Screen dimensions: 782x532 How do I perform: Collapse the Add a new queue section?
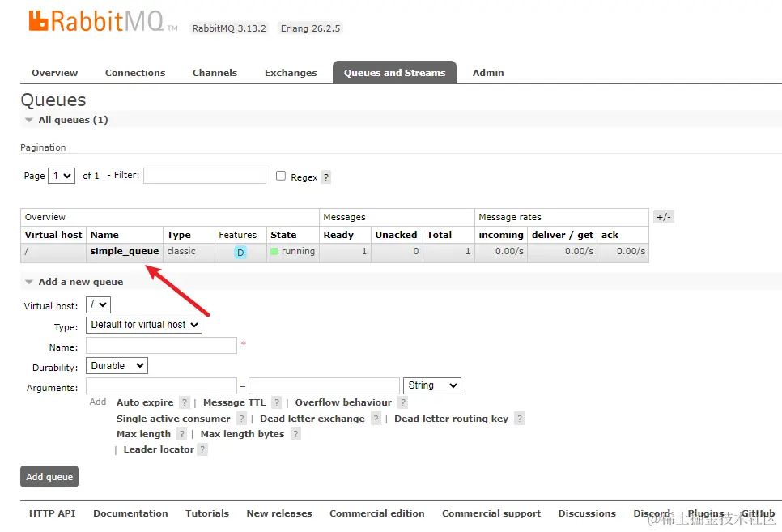[x=80, y=282]
